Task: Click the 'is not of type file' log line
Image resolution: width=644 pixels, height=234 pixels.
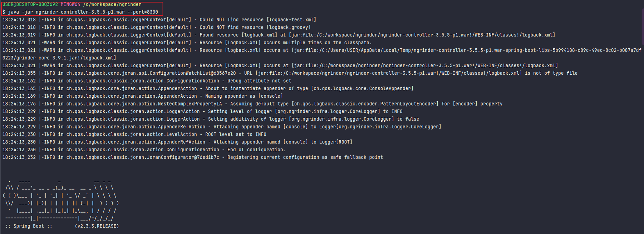Action: click(290, 73)
